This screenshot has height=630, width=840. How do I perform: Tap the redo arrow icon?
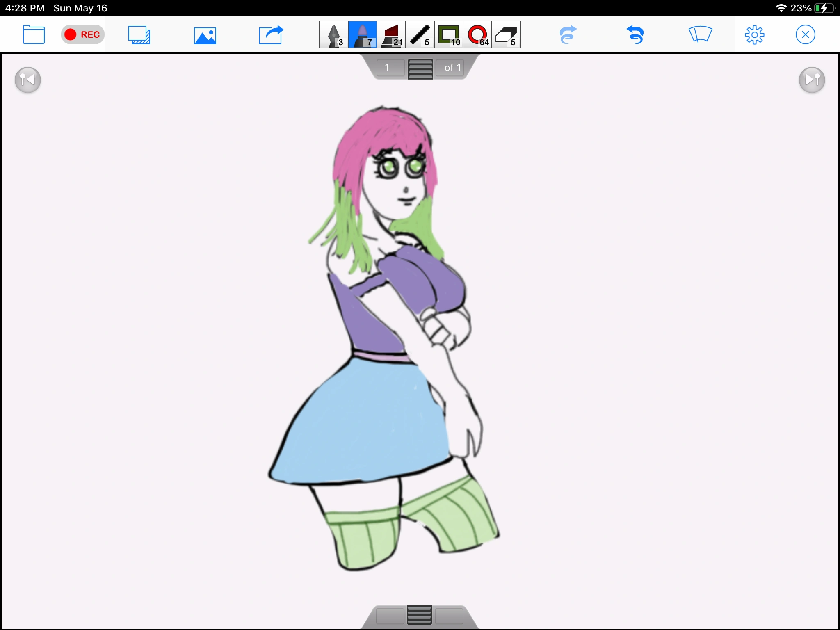[568, 35]
